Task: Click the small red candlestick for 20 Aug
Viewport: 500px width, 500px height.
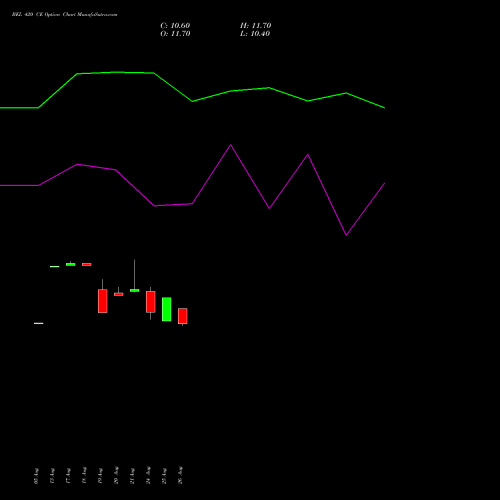Action: 119,294
